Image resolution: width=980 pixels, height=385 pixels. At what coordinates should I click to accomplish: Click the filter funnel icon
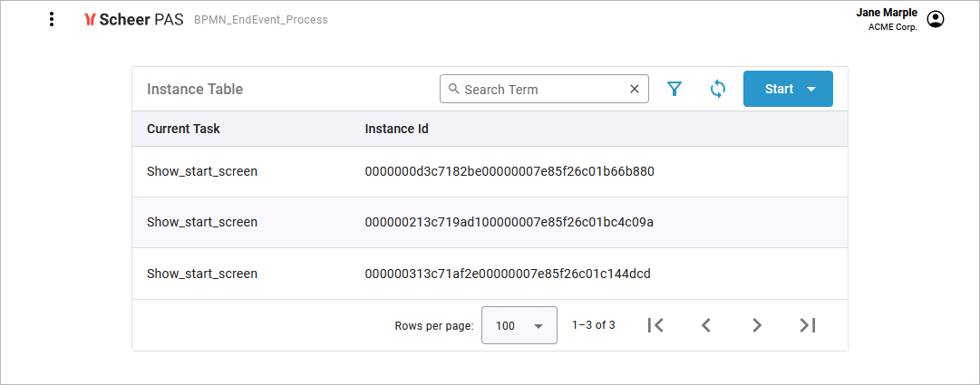(674, 89)
